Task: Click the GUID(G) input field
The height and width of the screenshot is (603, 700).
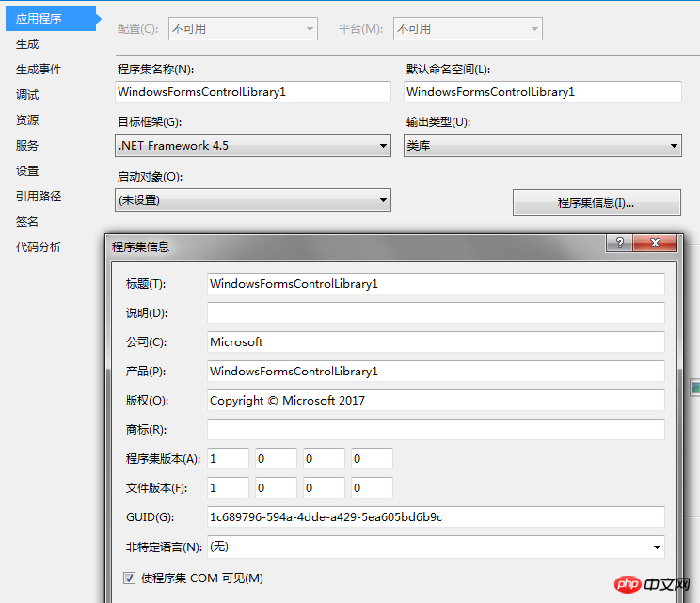Action: coord(436,517)
